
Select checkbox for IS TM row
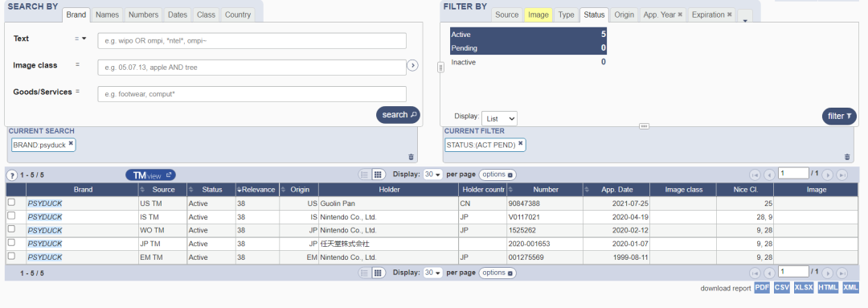click(11, 216)
